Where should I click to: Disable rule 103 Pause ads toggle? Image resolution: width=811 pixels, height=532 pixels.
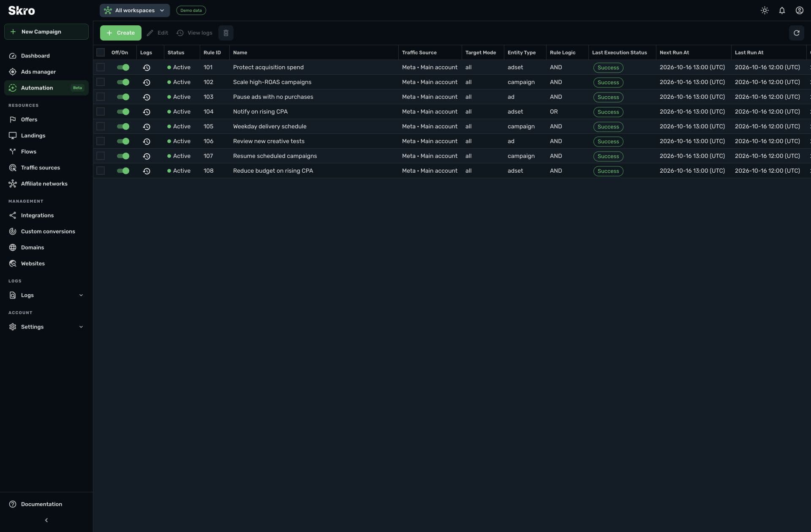[x=123, y=97]
